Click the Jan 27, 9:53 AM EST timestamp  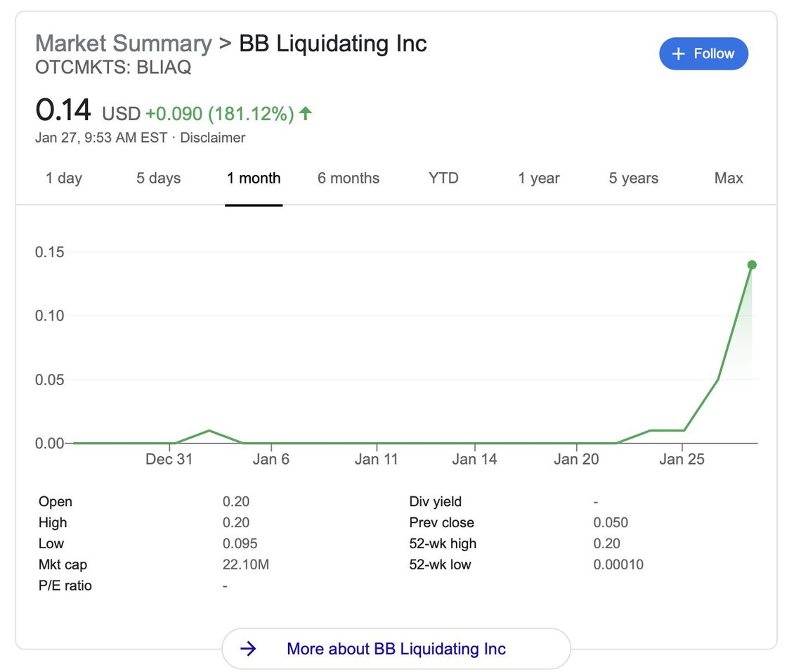coord(101,138)
